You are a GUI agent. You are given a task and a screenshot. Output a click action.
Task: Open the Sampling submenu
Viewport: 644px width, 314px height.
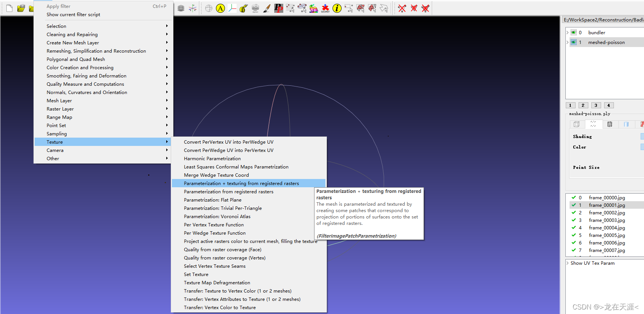[x=103, y=133]
